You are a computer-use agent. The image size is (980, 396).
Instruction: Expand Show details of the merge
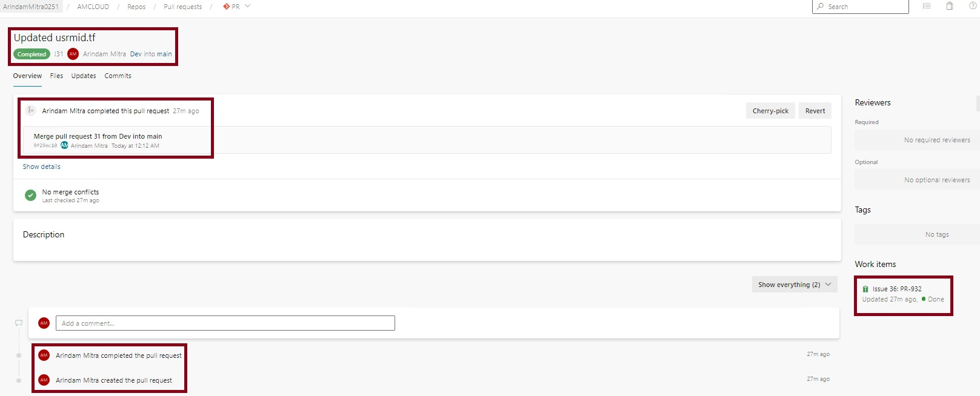click(x=42, y=167)
